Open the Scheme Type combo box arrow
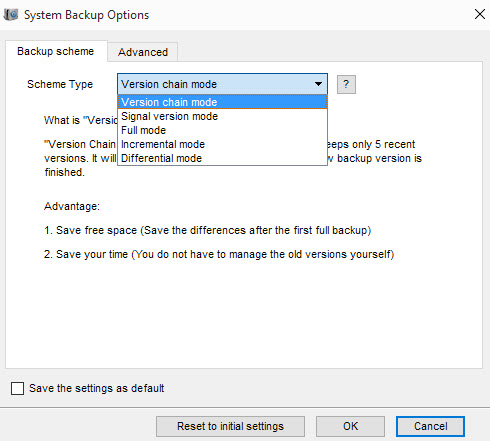This screenshot has height=441, width=490. coord(318,84)
